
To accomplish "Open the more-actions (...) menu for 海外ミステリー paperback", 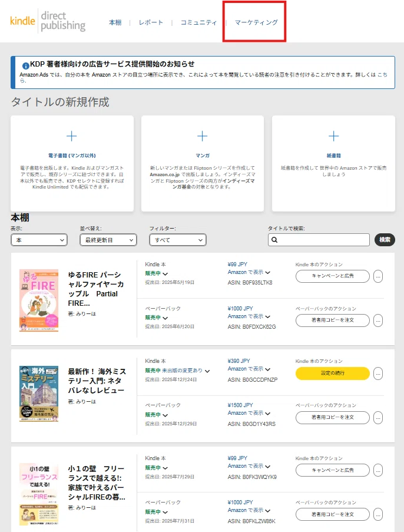I will [x=378, y=418].
